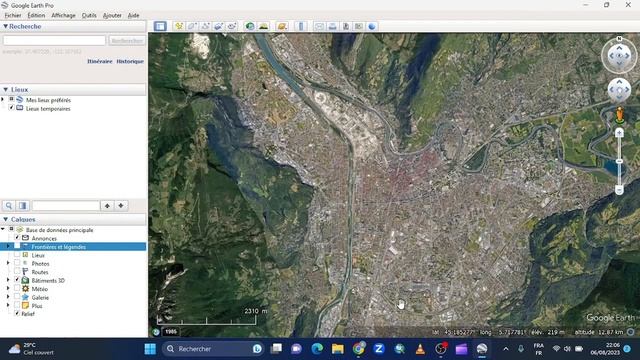The image size is (640, 360).
Task: Check the Lieux layer checkbox
Action: click(x=17, y=255)
